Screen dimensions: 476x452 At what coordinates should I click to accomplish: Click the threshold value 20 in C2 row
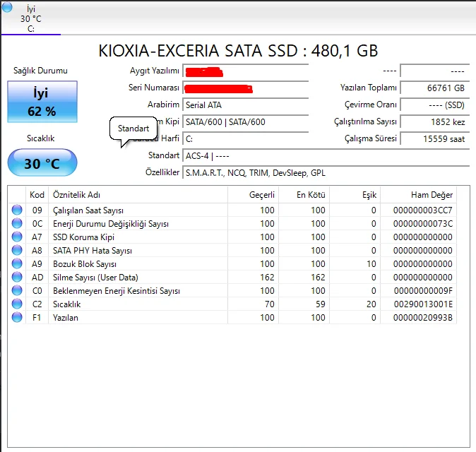371,304
